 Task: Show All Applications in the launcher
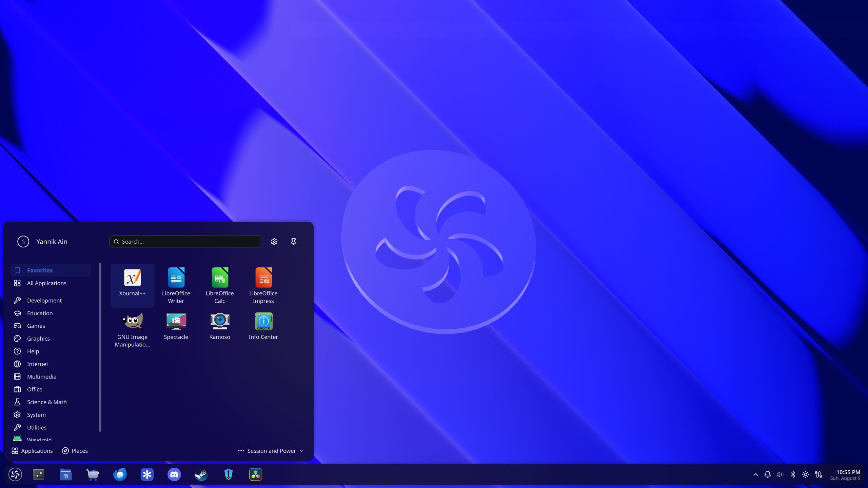(x=51, y=283)
